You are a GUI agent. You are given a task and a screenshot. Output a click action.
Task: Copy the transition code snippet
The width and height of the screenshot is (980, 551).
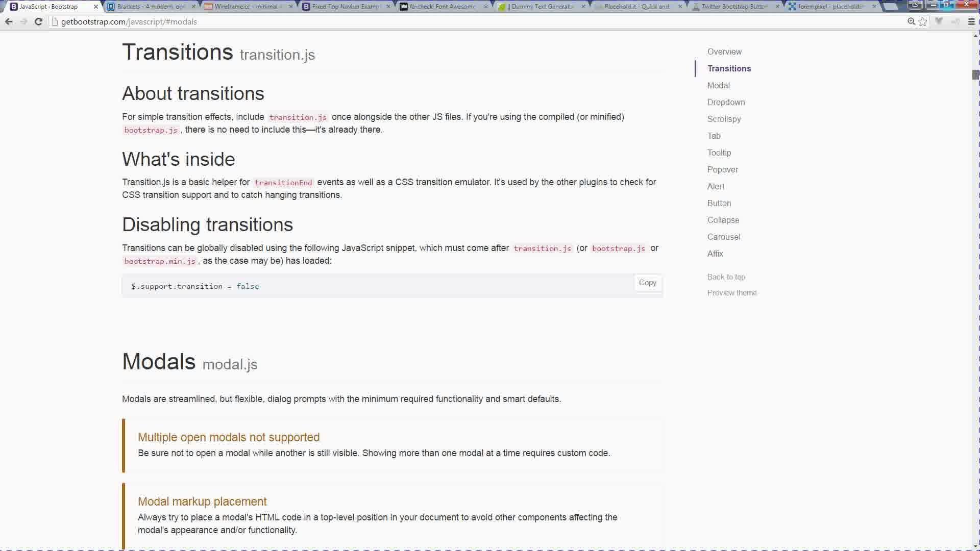coord(647,283)
